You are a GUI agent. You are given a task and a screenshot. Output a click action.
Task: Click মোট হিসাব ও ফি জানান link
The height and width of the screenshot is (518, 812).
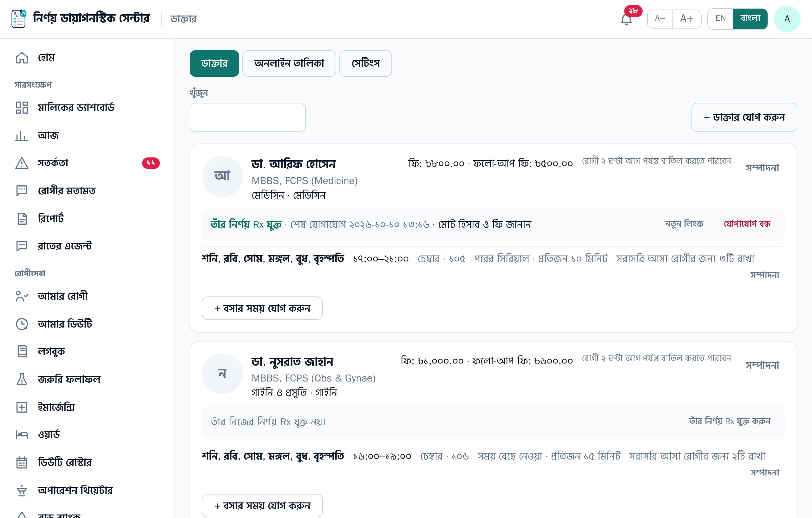click(485, 224)
